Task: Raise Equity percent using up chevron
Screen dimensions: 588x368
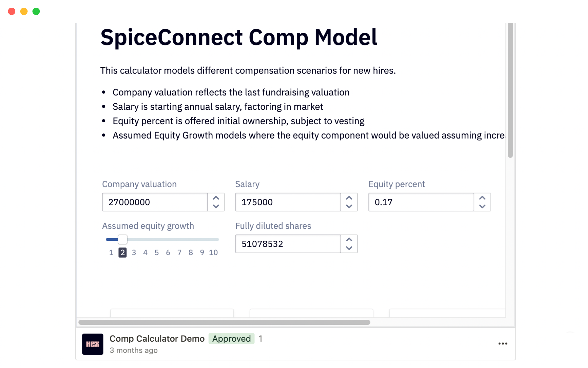Action: (482, 198)
